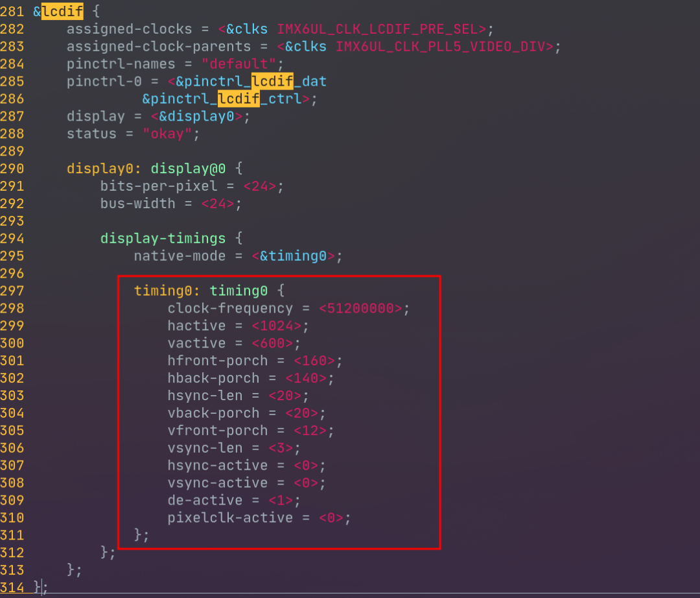This screenshot has height=598, width=700.
Task: Click the "default" string value
Action: coord(239,64)
